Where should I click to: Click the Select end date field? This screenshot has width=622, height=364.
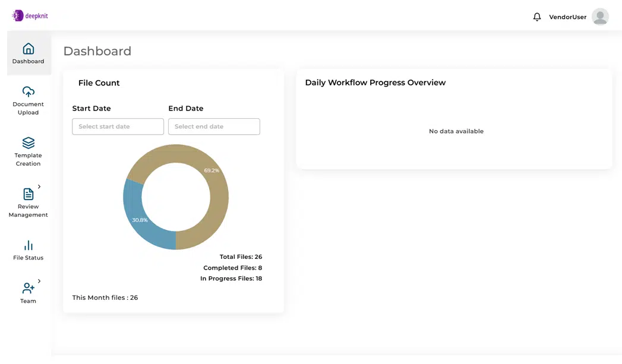[214, 126]
